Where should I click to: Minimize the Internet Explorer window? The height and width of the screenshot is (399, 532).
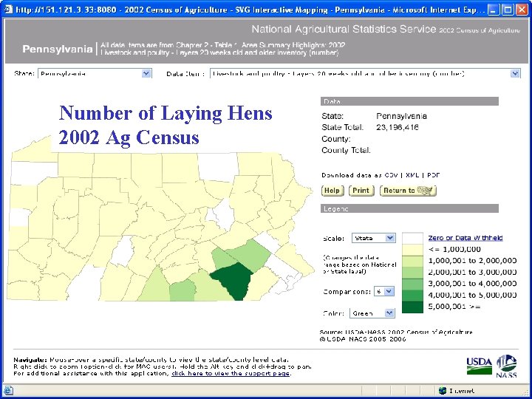point(494,10)
